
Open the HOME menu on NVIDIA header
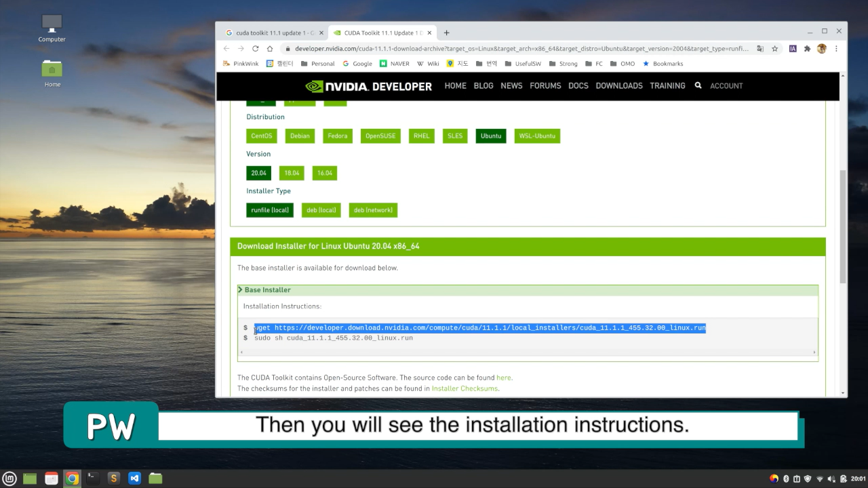click(x=455, y=86)
